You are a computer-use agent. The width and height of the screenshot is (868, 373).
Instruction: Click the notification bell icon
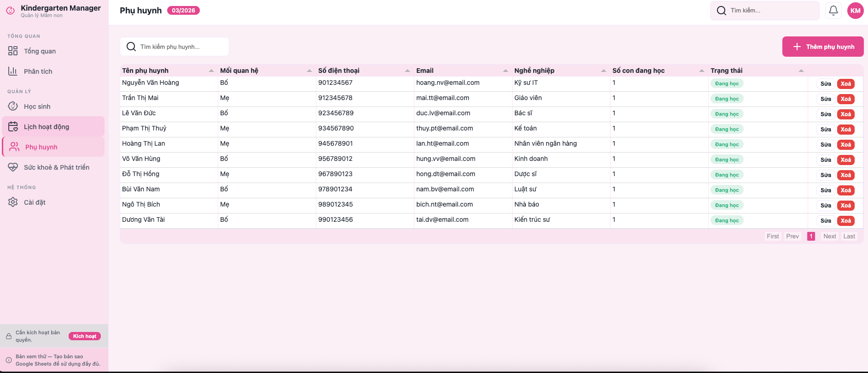tap(833, 11)
